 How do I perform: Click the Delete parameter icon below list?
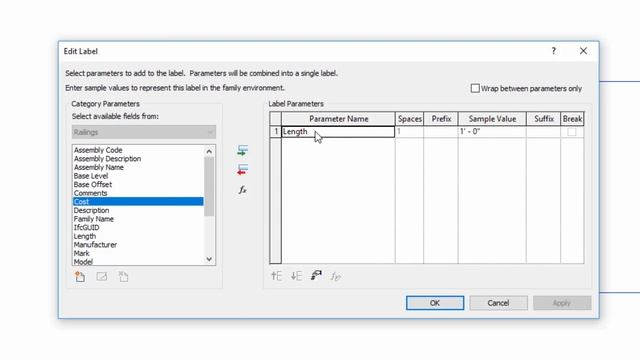click(x=123, y=277)
